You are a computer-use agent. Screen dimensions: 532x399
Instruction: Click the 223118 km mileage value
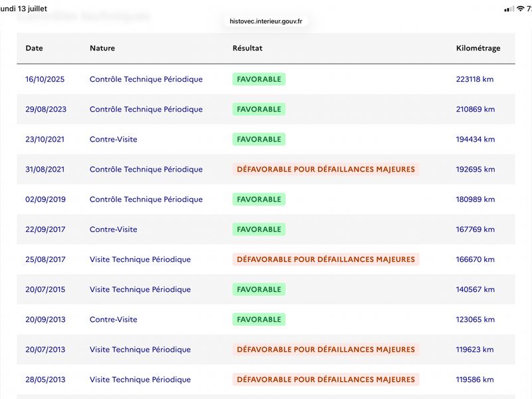[475, 79]
